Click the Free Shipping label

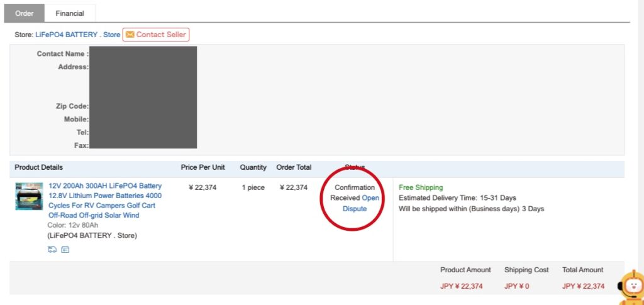(421, 187)
